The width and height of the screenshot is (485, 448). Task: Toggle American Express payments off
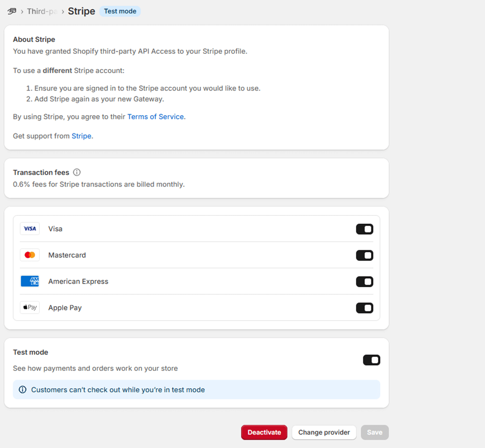pyautogui.click(x=364, y=282)
